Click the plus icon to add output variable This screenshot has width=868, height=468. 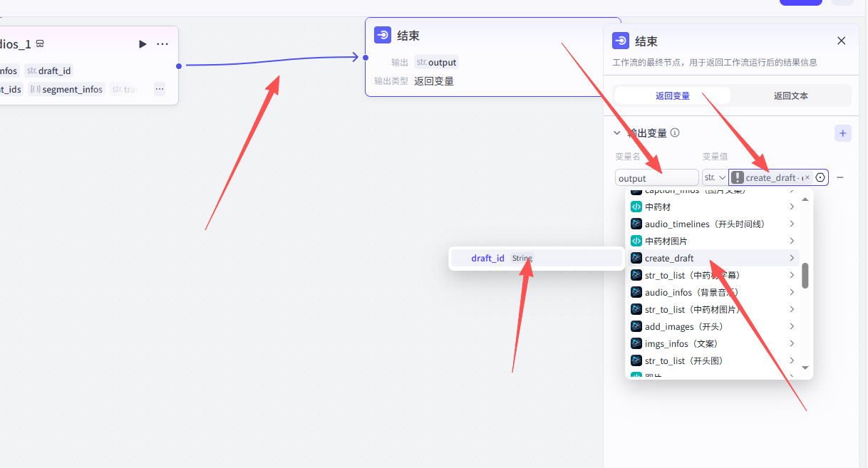pos(842,133)
